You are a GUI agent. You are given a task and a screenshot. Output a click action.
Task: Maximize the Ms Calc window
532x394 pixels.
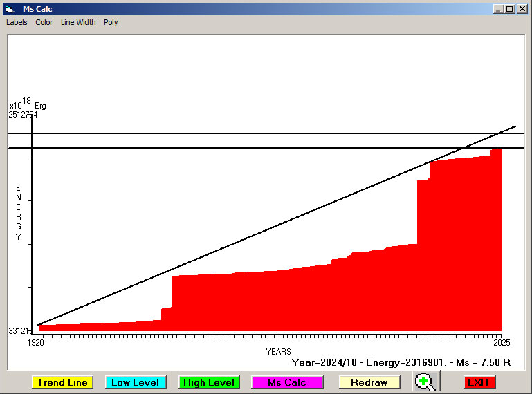tap(510, 9)
